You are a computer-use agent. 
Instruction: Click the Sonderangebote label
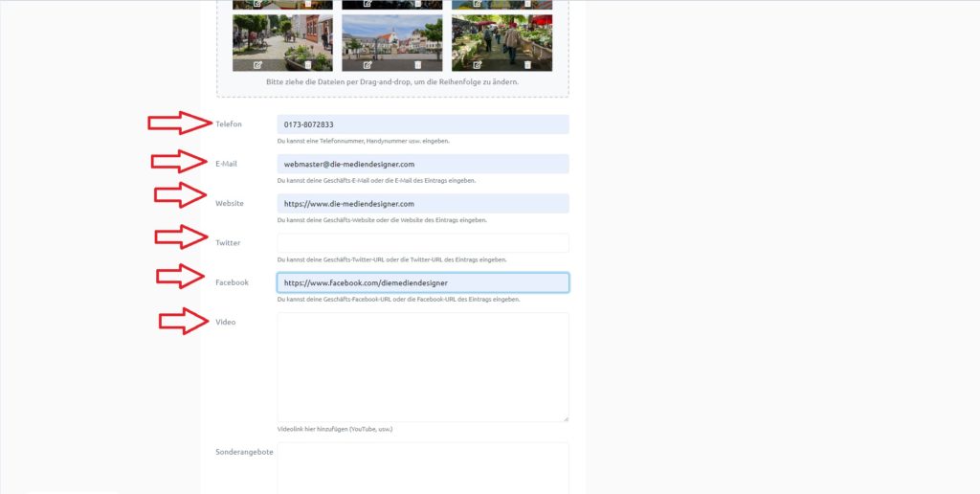244,452
